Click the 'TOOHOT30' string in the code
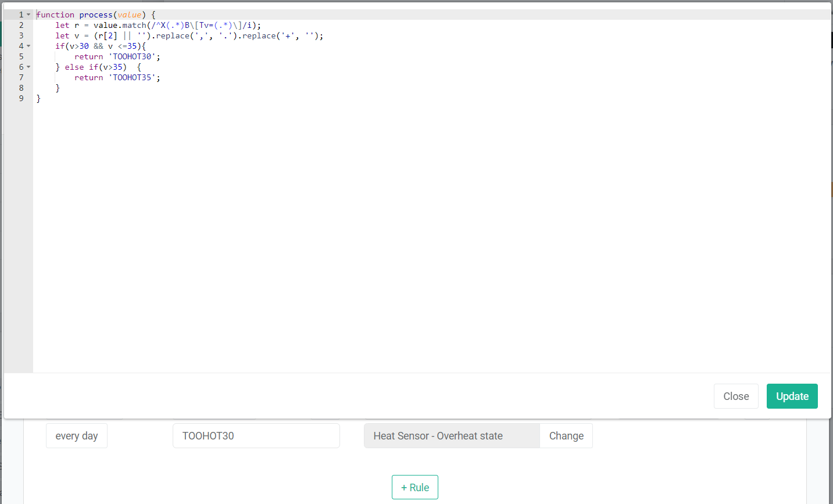The width and height of the screenshot is (833, 504). click(134, 56)
